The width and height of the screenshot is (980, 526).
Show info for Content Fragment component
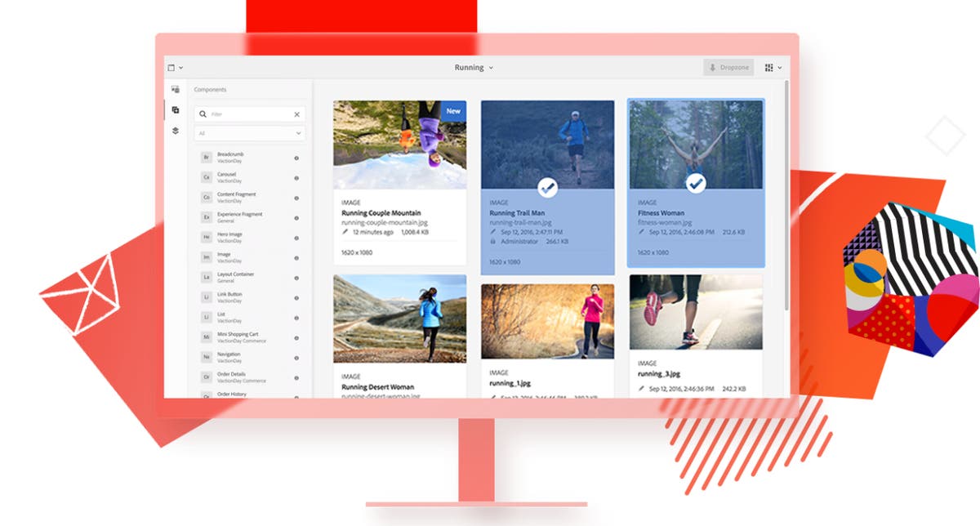(x=296, y=198)
